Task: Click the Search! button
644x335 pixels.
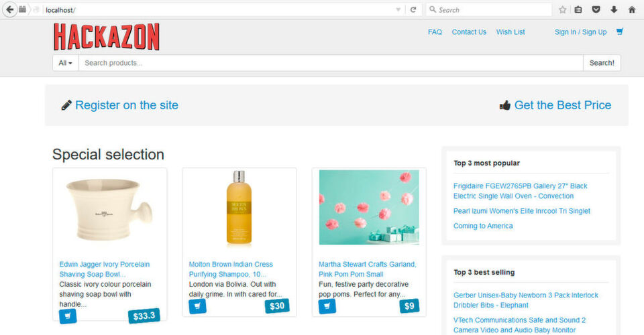Action: click(x=602, y=63)
